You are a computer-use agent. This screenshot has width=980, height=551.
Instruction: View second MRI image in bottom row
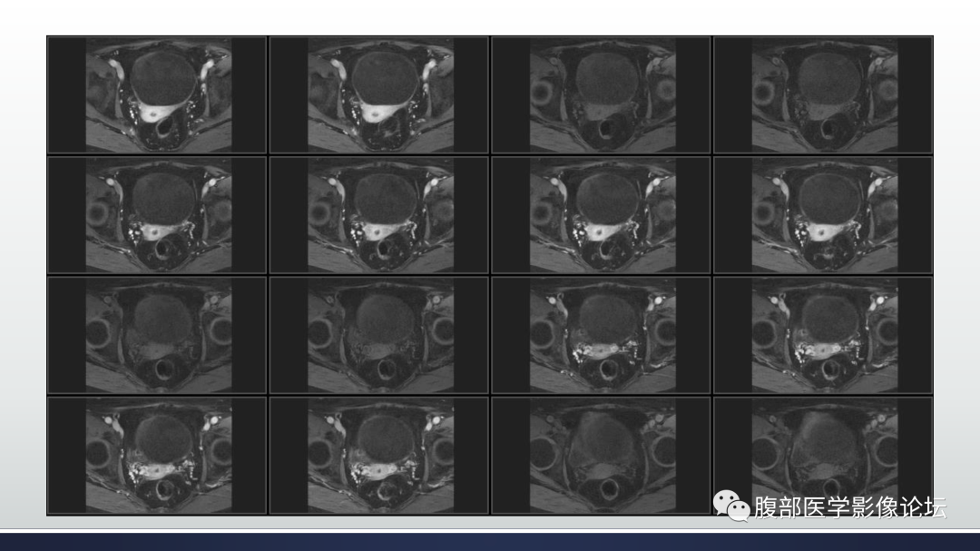pyautogui.click(x=379, y=456)
